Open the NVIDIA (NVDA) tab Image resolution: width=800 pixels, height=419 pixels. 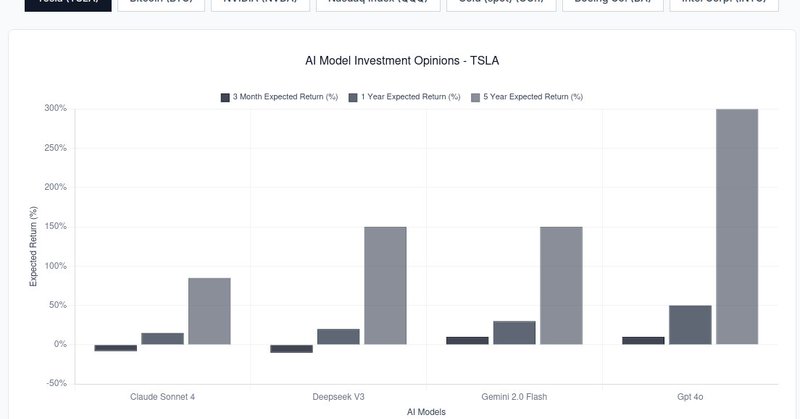pyautogui.click(x=260, y=4)
